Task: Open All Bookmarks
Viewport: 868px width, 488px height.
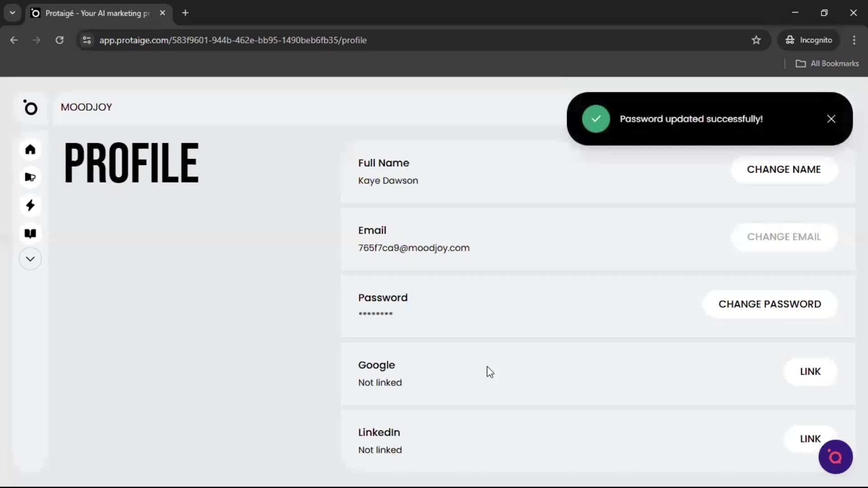Action: (828, 63)
